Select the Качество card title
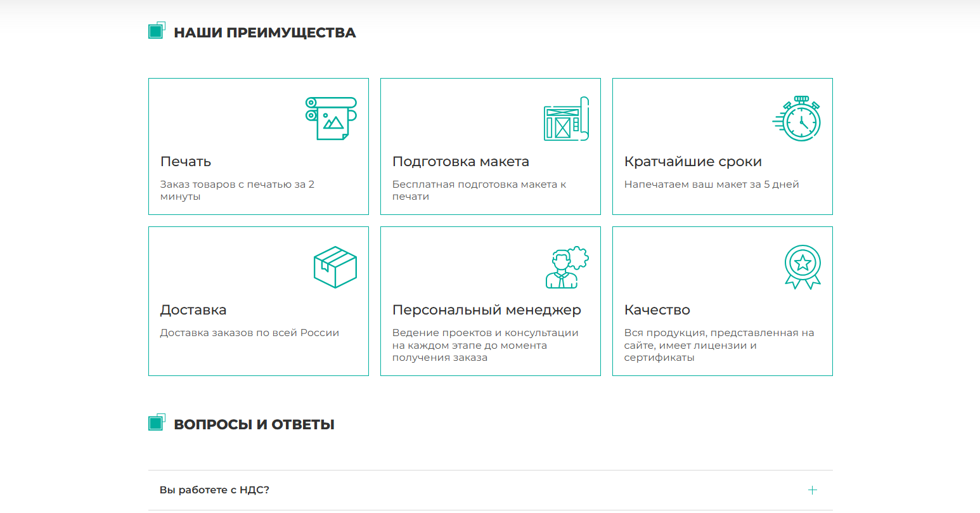Image resolution: width=980 pixels, height=513 pixels. pyautogui.click(x=657, y=310)
